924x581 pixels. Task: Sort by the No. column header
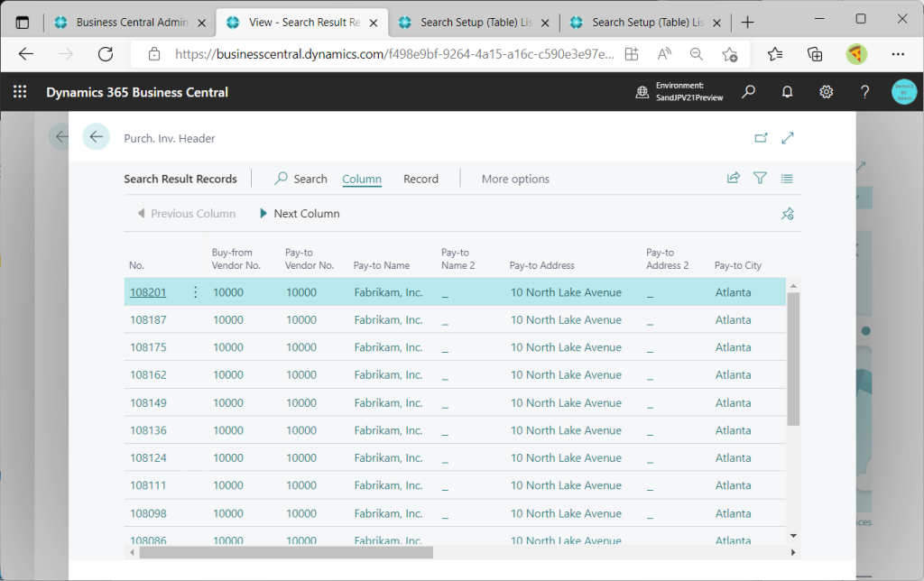pos(137,265)
